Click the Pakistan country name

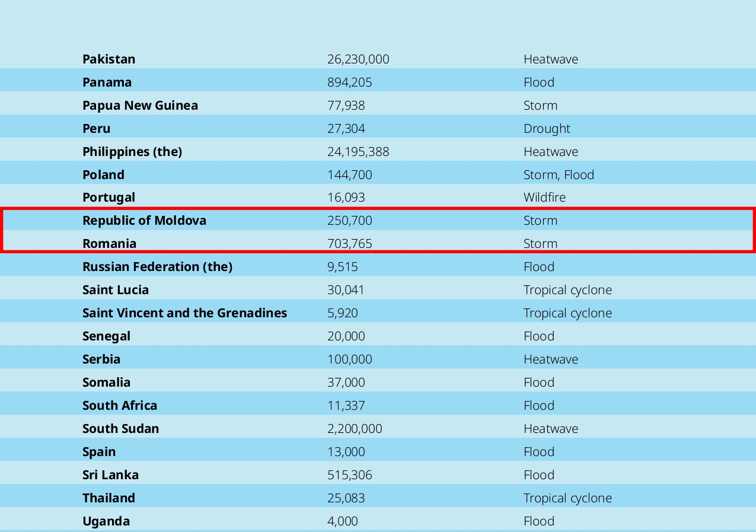click(x=109, y=59)
